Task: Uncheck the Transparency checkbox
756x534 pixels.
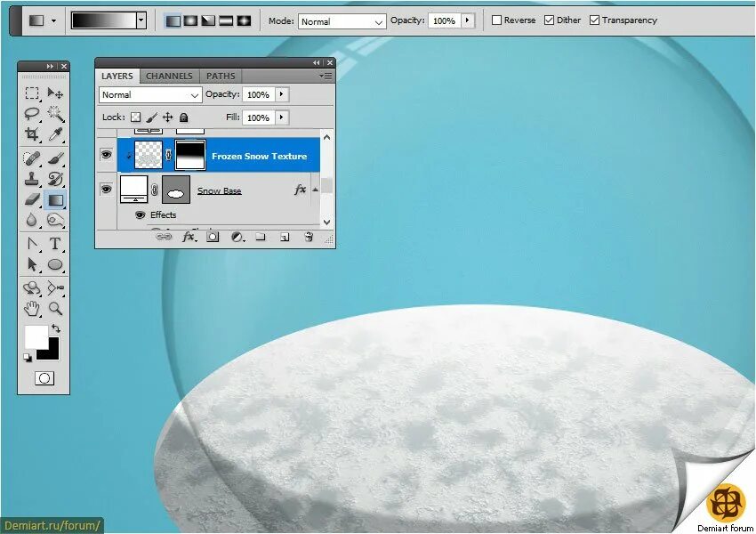Action: (594, 20)
